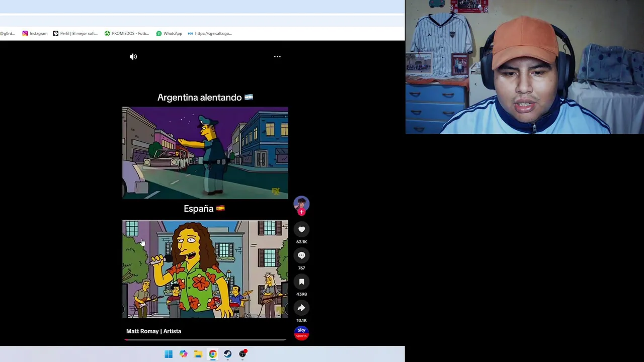
Task: Open the Sky Sports sound disc
Action: pos(301,333)
